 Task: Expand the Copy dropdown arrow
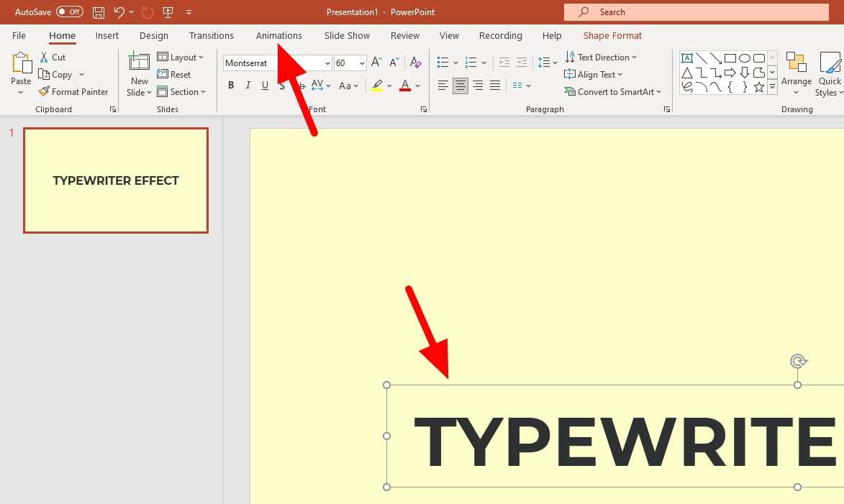click(81, 74)
